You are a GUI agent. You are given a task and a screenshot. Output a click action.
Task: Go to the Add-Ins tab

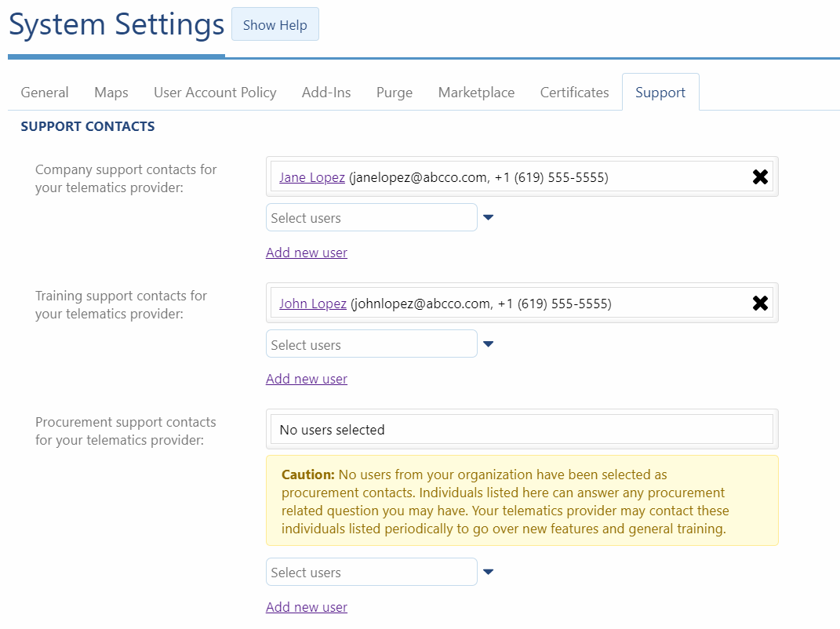[326, 93]
